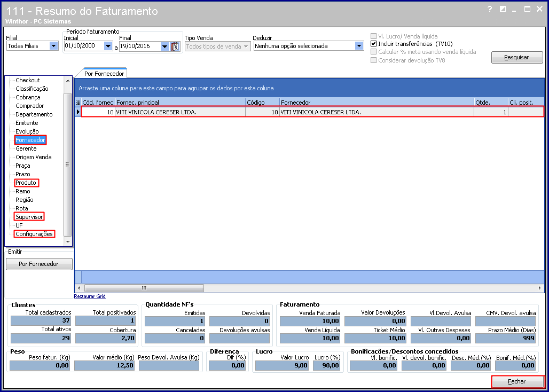The image size is (549, 392).
Task: Click the Fornec. principal cell VITI VINICOLA CERESER
Action: (179, 112)
